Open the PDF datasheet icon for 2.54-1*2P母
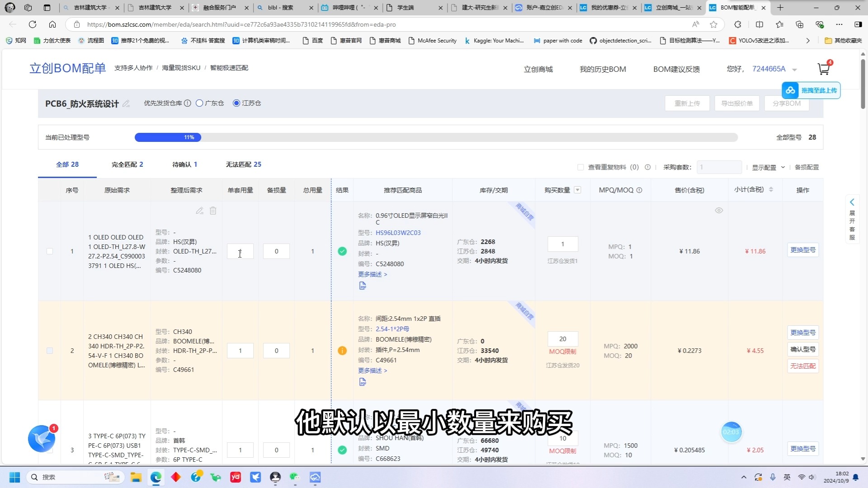 (x=363, y=382)
